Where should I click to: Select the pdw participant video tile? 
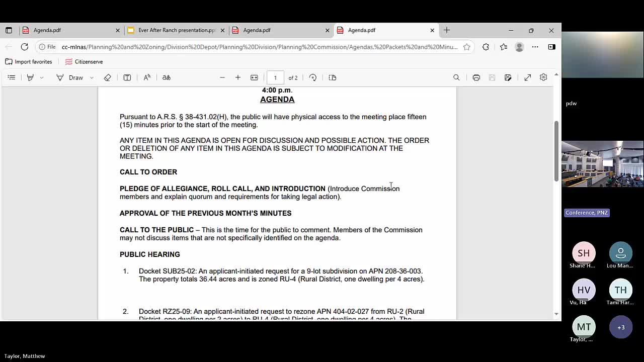point(603,55)
